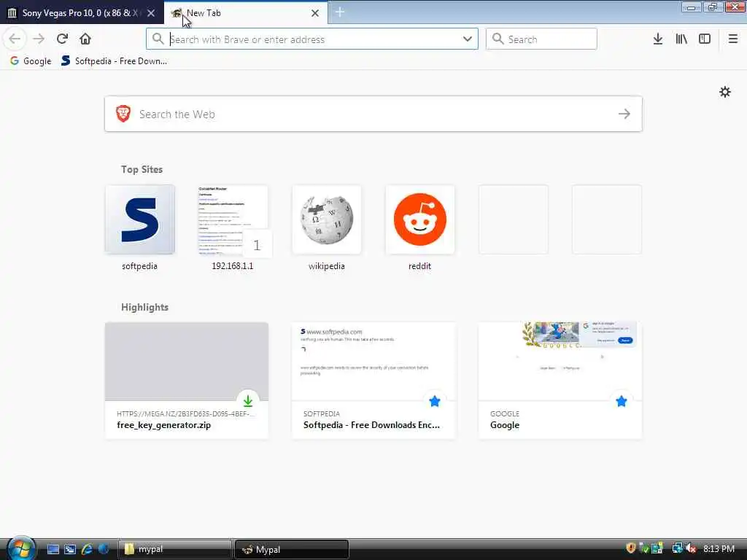The width and height of the screenshot is (747, 560).
Task: Expand the address bar history dropdown
Action: point(468,39)
